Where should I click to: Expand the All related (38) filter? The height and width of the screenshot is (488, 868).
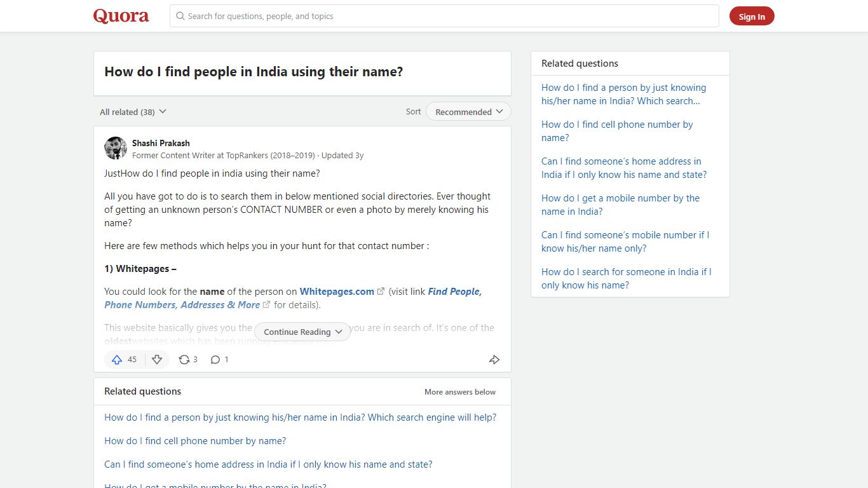click(133, 112)
